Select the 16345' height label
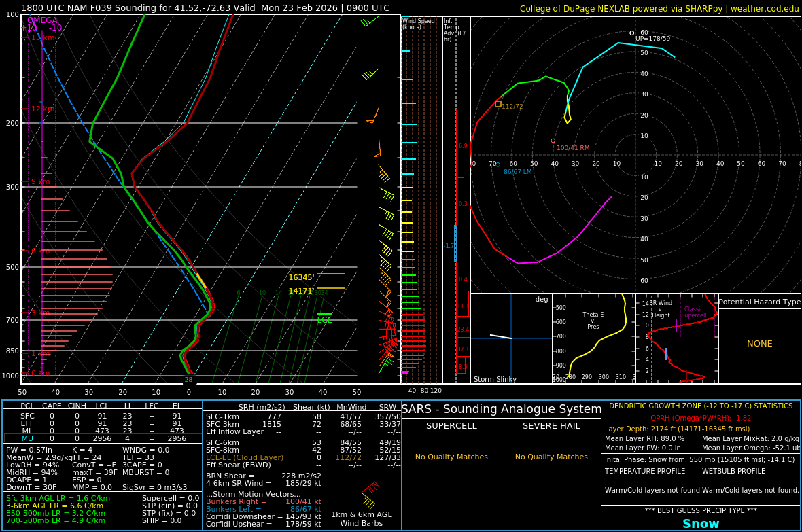Image resolution: width=802 pixels, height=532 pixels. (301, 277)
